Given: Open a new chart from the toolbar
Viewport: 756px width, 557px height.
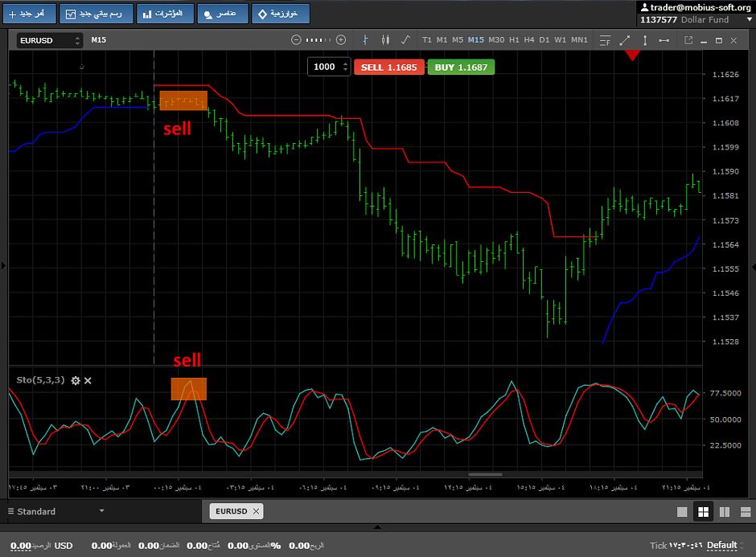Looking at the screenshot, I should (96, 14).
